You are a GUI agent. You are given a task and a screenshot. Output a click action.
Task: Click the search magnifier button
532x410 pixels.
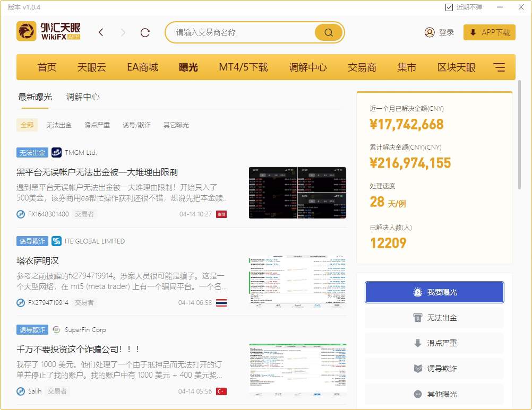(x=328, y=32)
